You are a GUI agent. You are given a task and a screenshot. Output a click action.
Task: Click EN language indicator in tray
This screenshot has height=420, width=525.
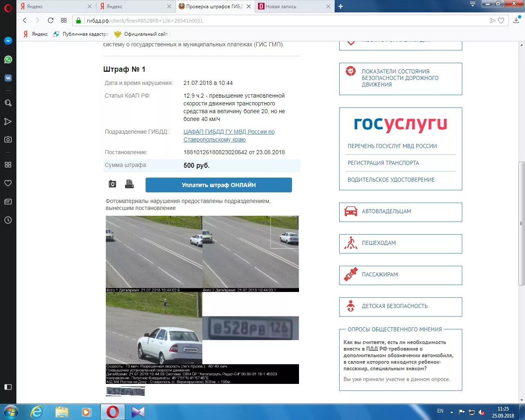440,411
